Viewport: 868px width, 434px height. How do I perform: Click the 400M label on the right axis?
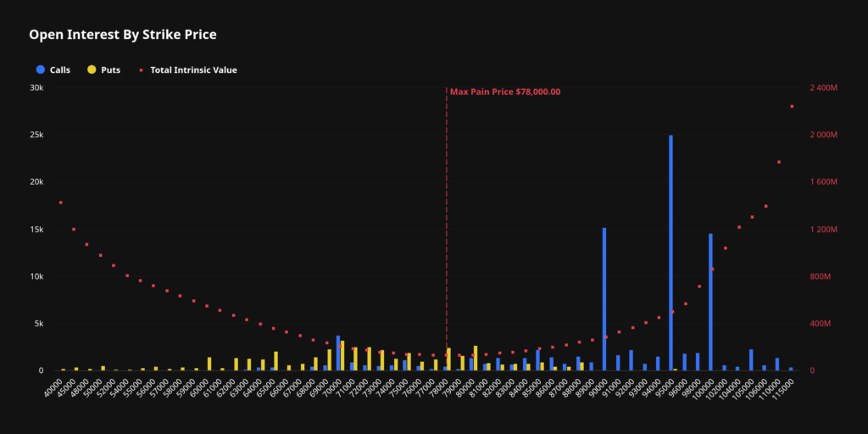click(821, 323)
